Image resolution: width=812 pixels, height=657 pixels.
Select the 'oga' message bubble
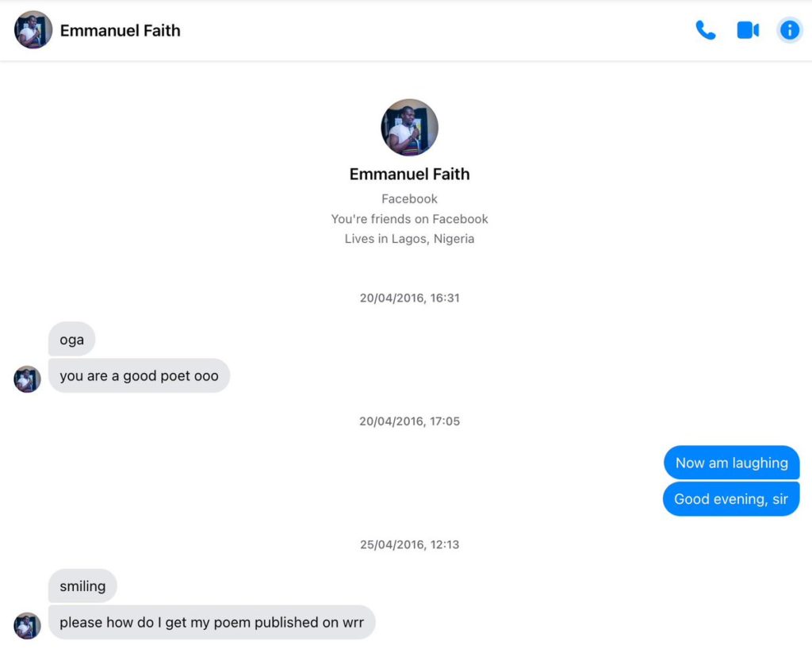(x=71, y=340)
